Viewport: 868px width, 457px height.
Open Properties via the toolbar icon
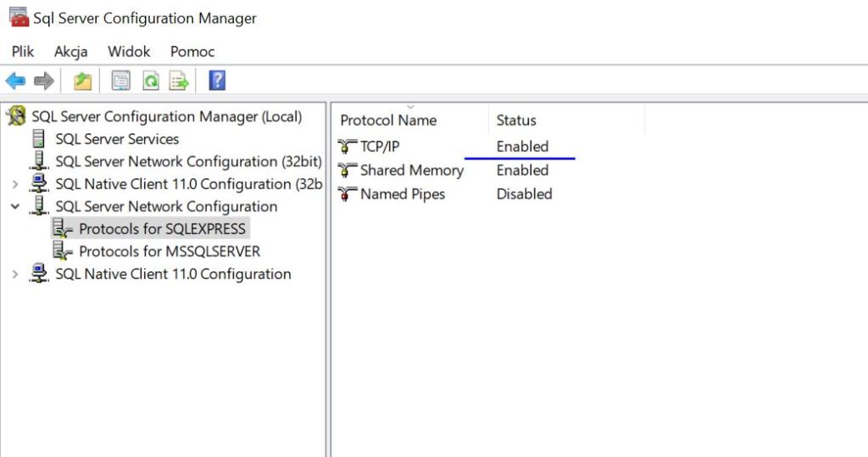pyautogui.click(x=121, y=81)
